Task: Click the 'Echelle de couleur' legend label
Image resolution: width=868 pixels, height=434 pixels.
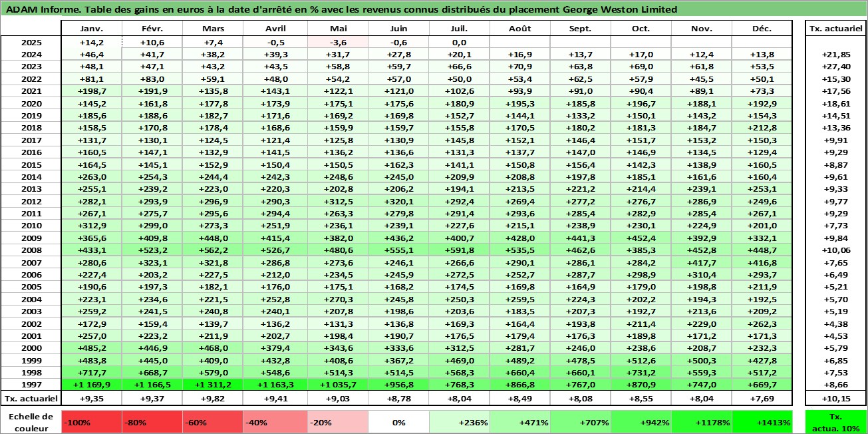Action: pos(31,422)
